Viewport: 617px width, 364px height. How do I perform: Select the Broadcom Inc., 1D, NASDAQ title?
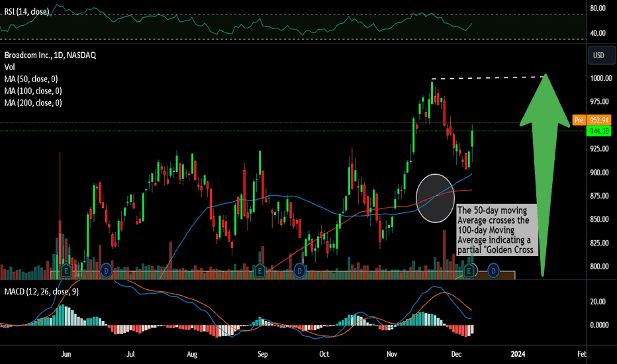pos(50,55)
